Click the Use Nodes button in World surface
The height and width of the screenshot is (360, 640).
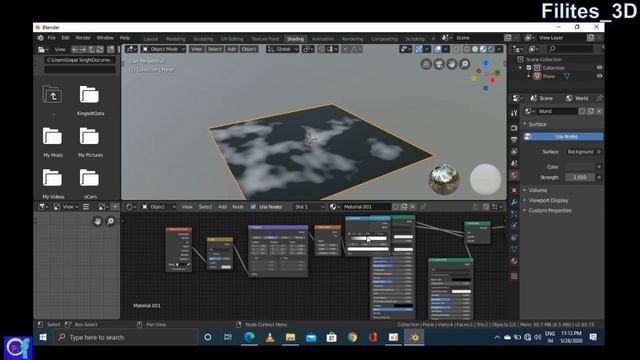[x=563, y=136]
